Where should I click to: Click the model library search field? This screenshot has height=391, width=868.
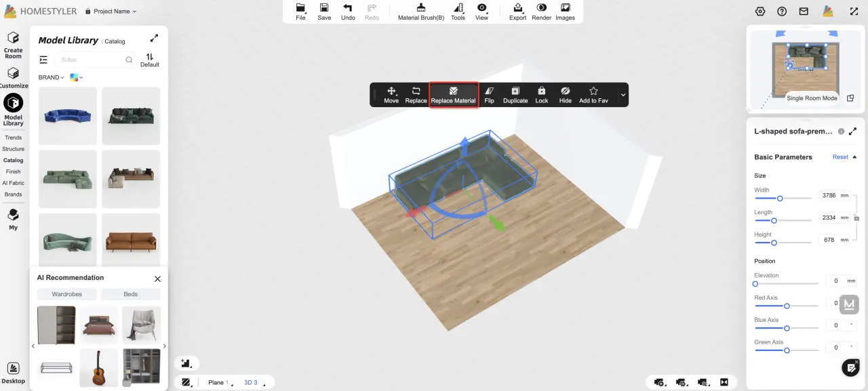tap(92, 60)
